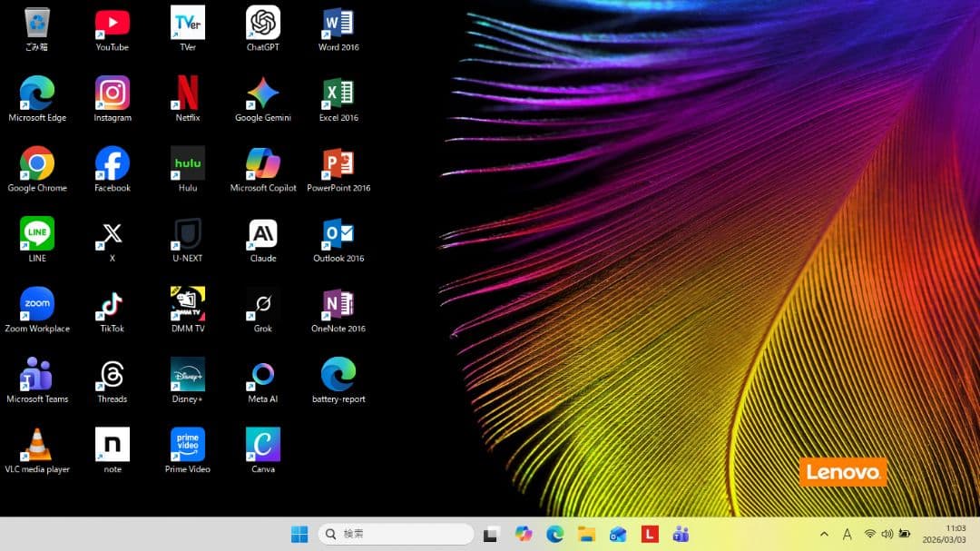Launch Copilot from the taskbar
The width and height of the screenshot is (980, 551).
(524, 534)
